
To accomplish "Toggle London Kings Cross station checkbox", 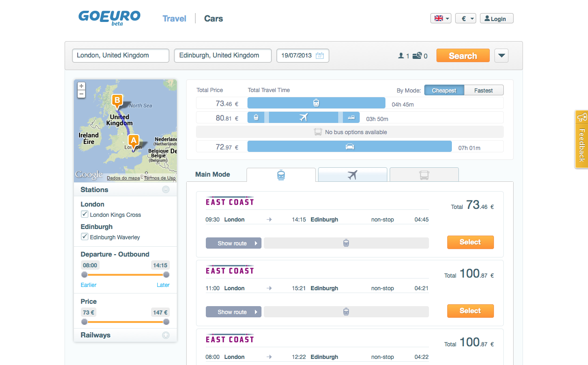I will [x=85, y=214].
